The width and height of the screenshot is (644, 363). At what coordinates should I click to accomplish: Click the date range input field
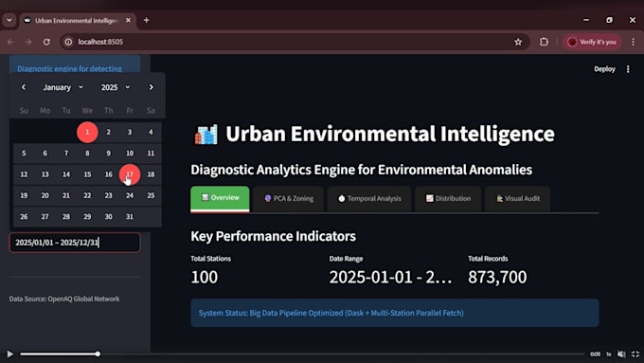pos(75,243)
